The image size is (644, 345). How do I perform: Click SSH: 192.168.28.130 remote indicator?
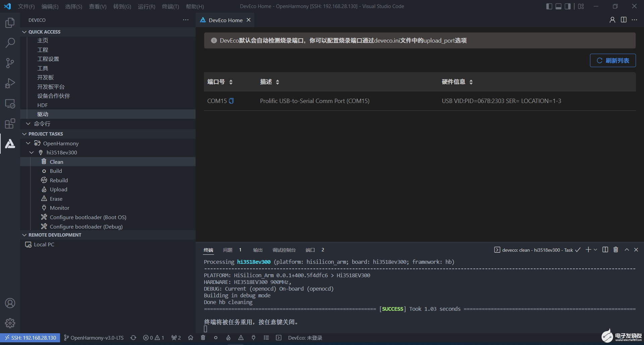pyautogui.click(x=30, y=338)
